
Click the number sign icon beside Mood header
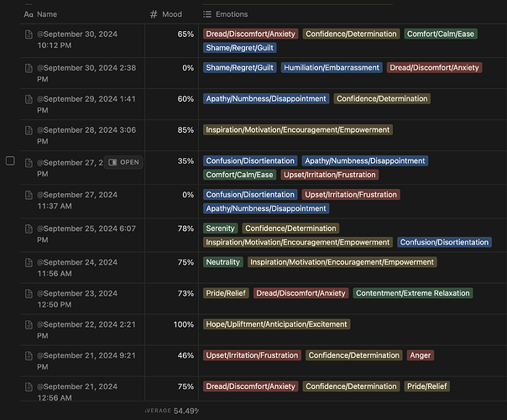click(154, 14)
